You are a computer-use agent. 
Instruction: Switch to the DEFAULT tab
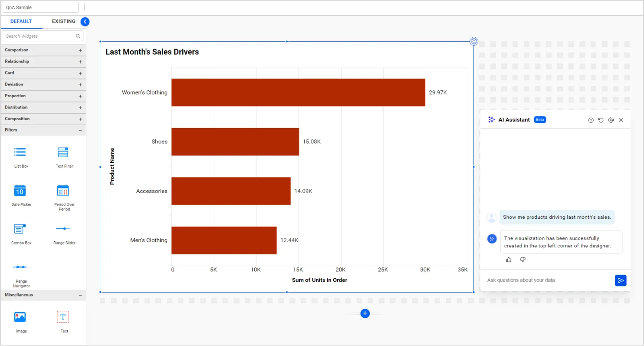pyautogui.click(x=21, y=21)
